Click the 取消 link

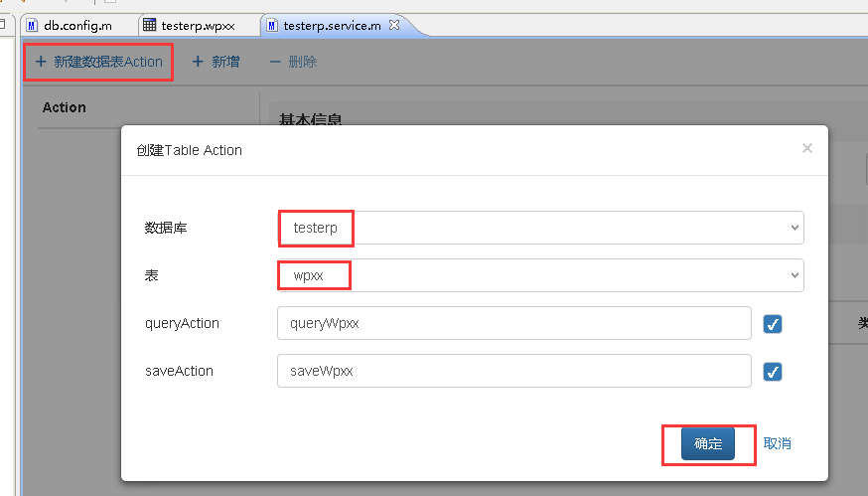point(778,443)
